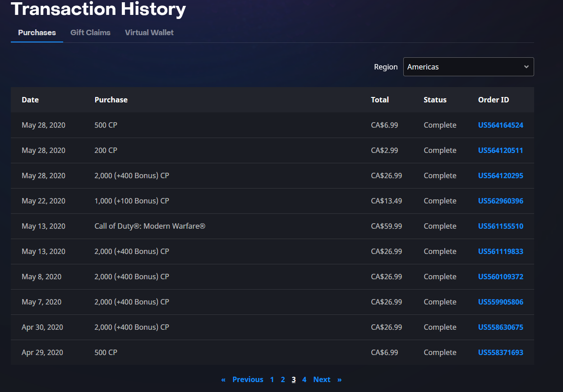
Task: Switch to the Gift Claims tab
Action: (x=90, y=32)
